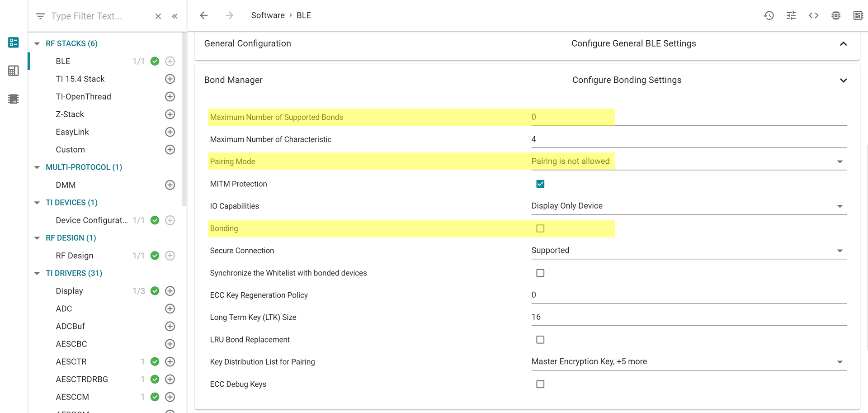Click the history icon in top toolbar
868x413 pixels.
(769, 15)
